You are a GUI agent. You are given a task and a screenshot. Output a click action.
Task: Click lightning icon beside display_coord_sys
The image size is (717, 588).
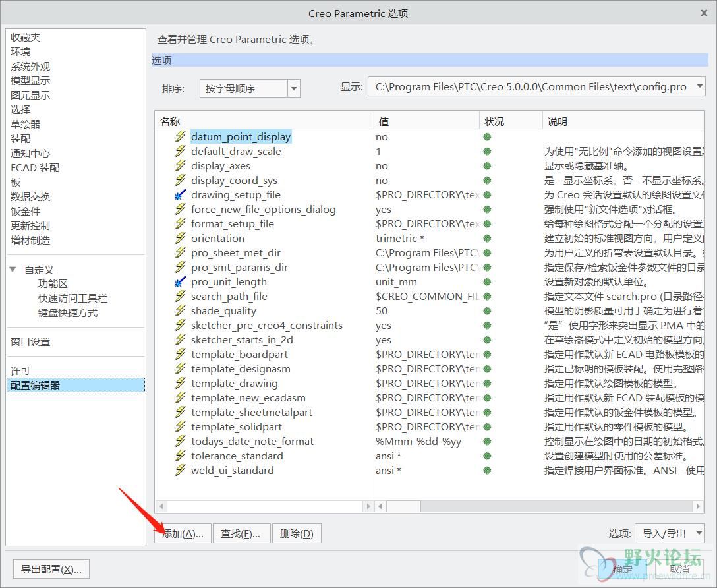pos(180,180)
